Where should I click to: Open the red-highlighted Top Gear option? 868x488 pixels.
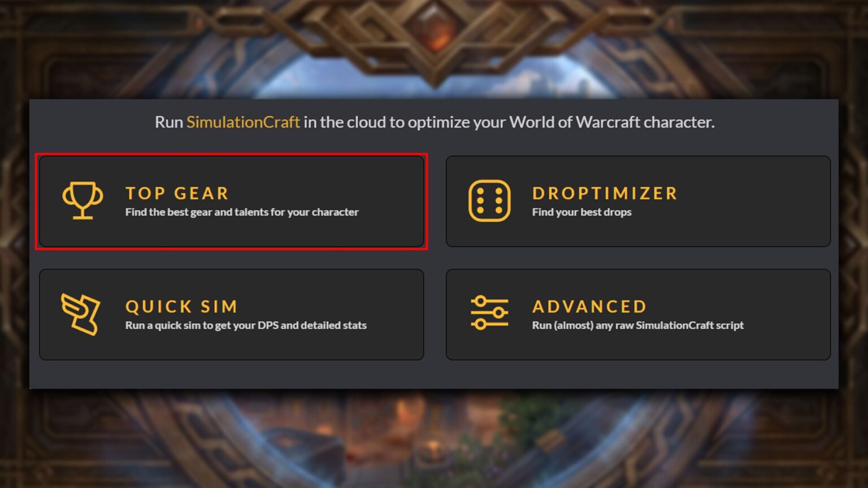[x=232, y=201]
